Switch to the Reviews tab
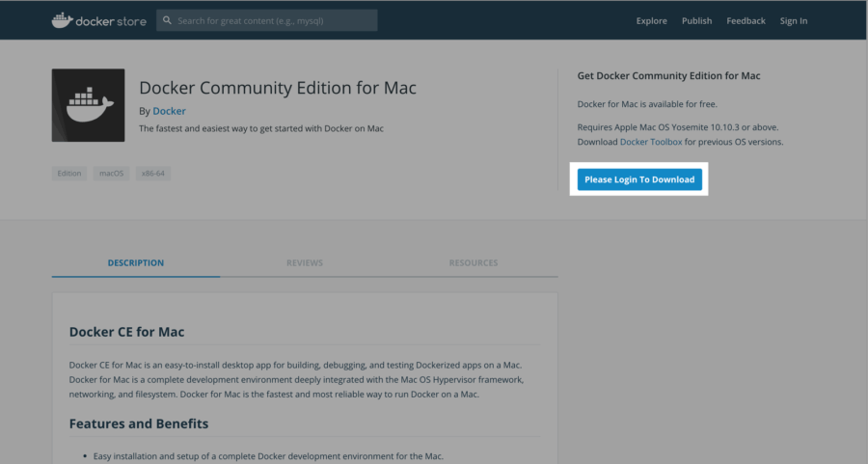This screenshot has width=868, height=464. (305, 262)
